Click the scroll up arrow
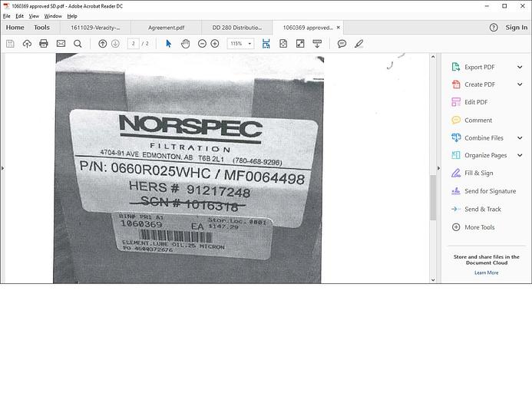 click(x=433, y=57)
